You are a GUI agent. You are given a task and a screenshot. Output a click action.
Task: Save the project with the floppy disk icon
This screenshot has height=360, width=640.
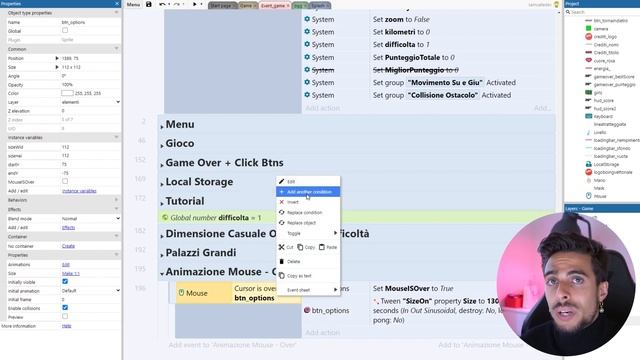click(149, 4)
